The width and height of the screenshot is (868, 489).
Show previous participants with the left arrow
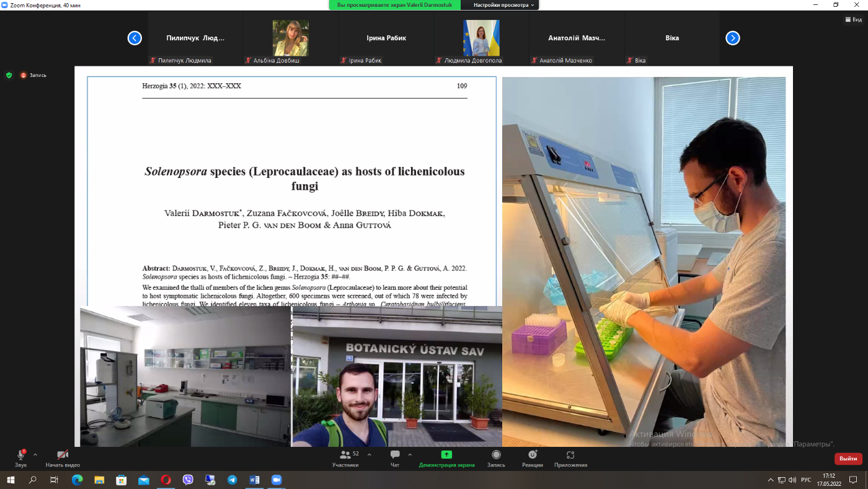coord(135,38)
